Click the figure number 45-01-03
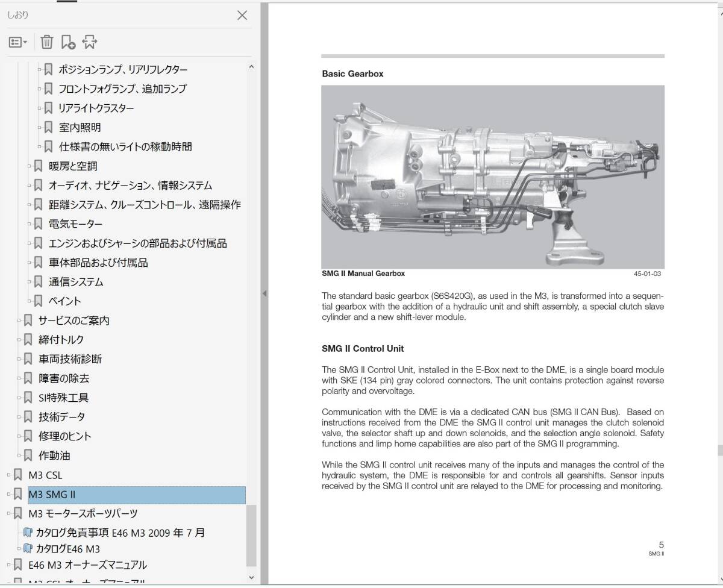Viewport: 723px width, 588px height. click(x=647, y=274)
